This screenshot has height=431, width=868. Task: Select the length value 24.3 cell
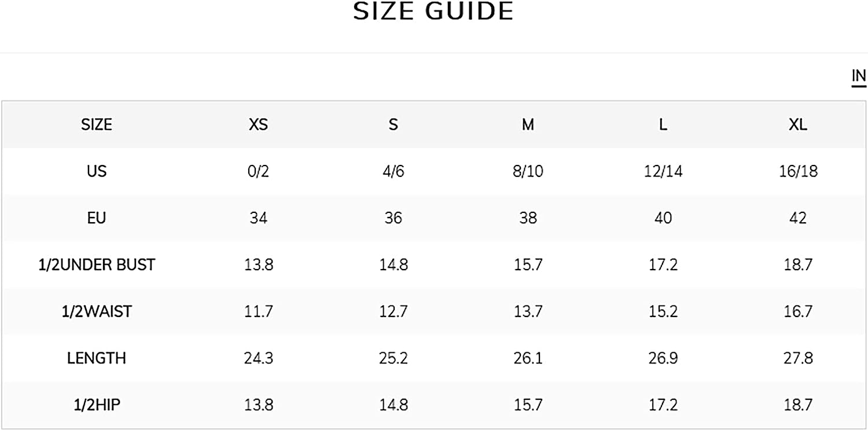tap(258, 358)
